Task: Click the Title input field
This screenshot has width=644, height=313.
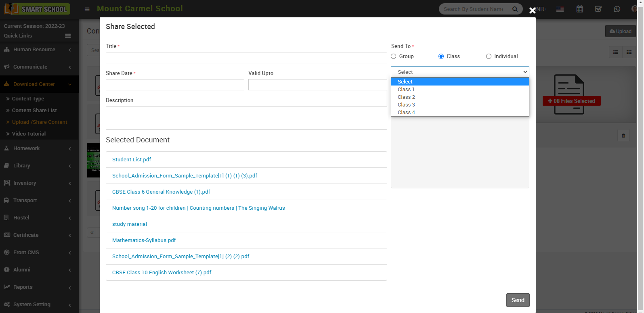Action: pos(246,58)
